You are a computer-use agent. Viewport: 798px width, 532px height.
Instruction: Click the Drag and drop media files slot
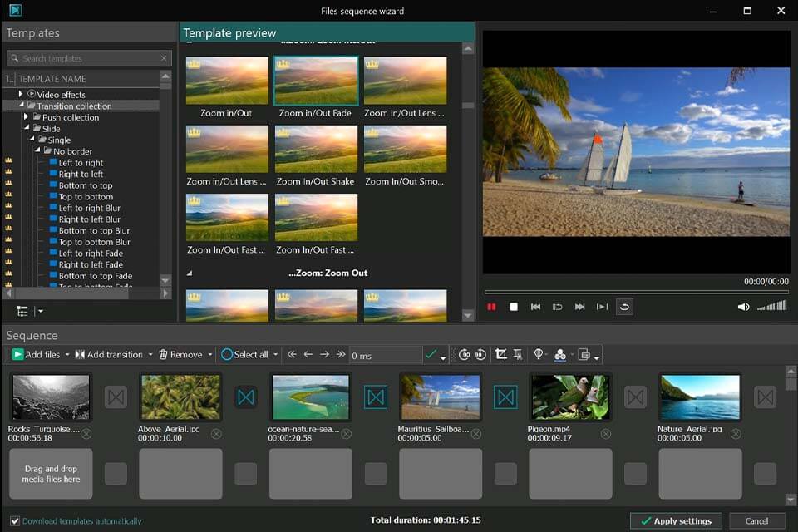(51, 474)
